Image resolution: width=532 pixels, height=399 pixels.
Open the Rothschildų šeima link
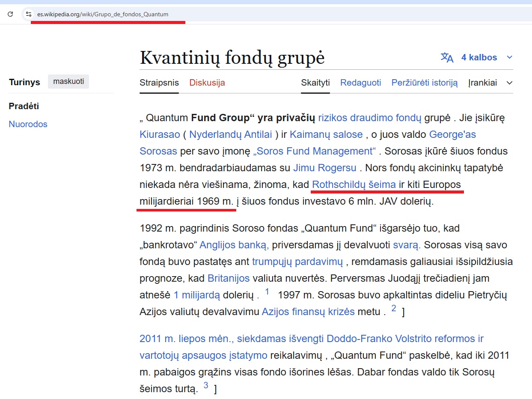click(354, 185)
